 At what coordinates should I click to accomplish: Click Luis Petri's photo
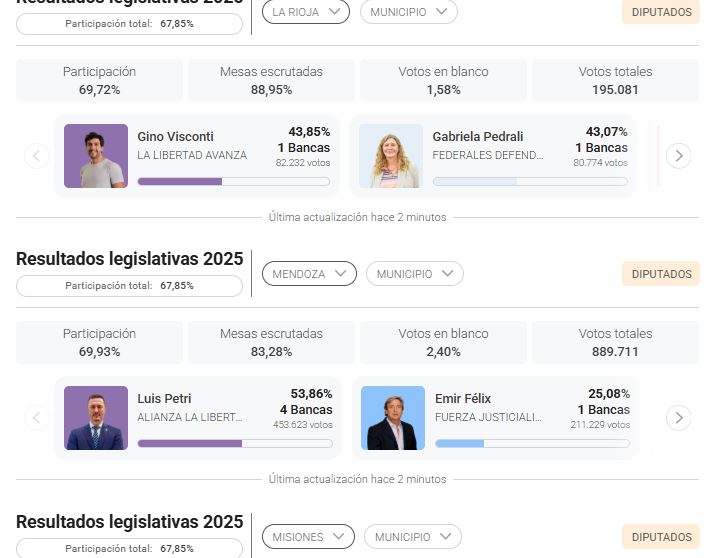[x=96, y=418]
